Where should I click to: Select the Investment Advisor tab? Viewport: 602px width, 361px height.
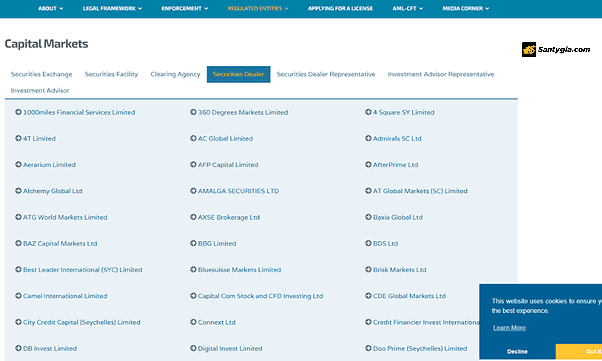tap(40, 91)
